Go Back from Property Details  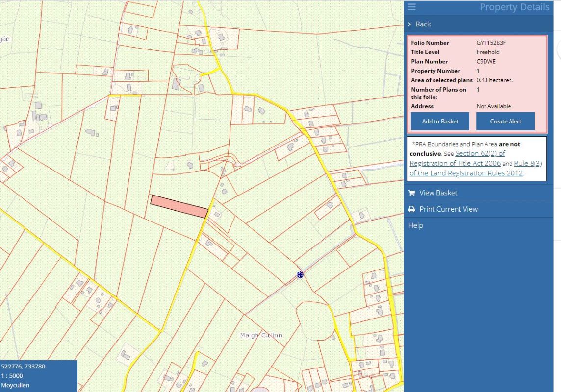pyautogui.click(x=423, y=24)
